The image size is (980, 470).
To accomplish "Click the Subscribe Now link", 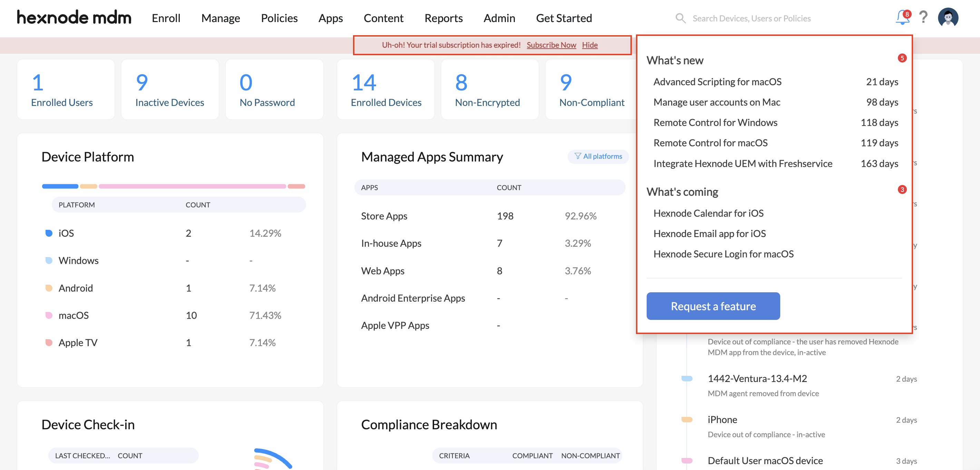I will pyautogui.click(x=551, y=45).
